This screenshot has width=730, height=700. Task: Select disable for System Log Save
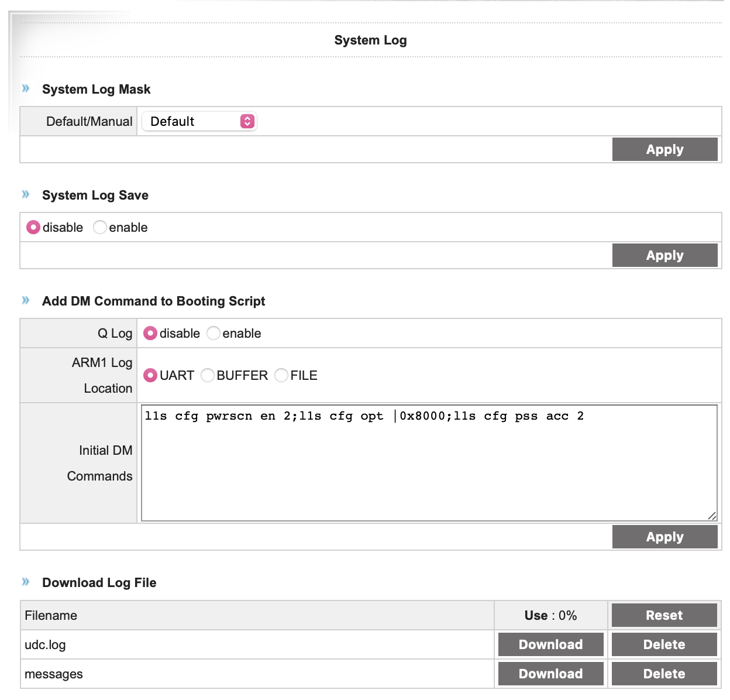point(33,227)
